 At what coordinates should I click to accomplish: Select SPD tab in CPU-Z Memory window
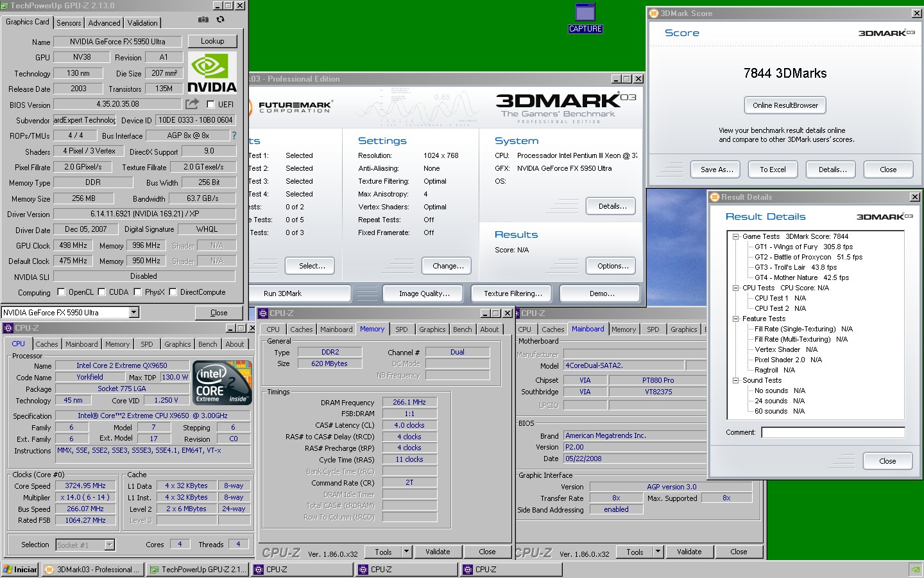pyautogui.click(x=402, y=329)
